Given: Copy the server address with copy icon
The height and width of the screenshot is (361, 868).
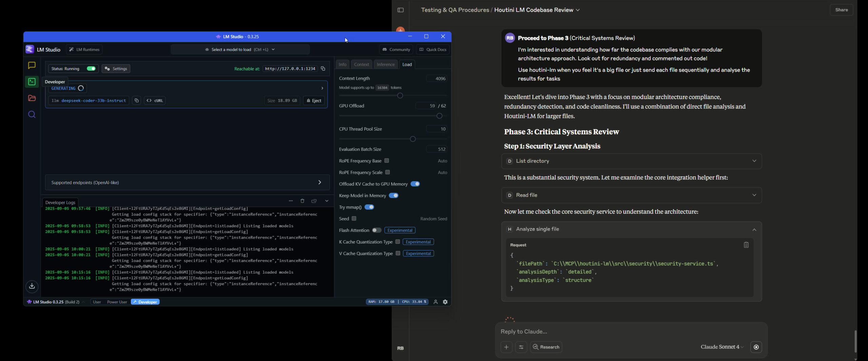Looking at the screenshot, I should click(323, 68).
